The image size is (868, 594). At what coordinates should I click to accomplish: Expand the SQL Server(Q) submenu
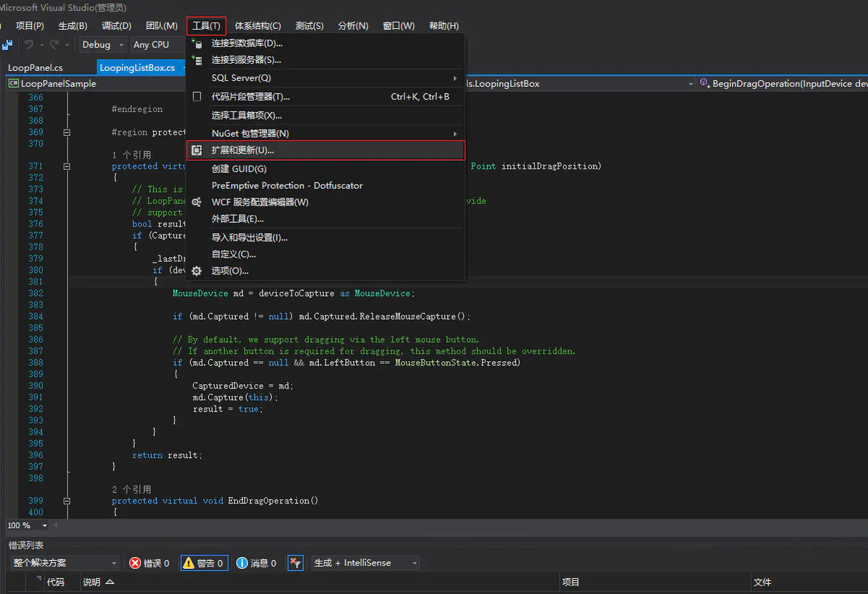[455, 78]
